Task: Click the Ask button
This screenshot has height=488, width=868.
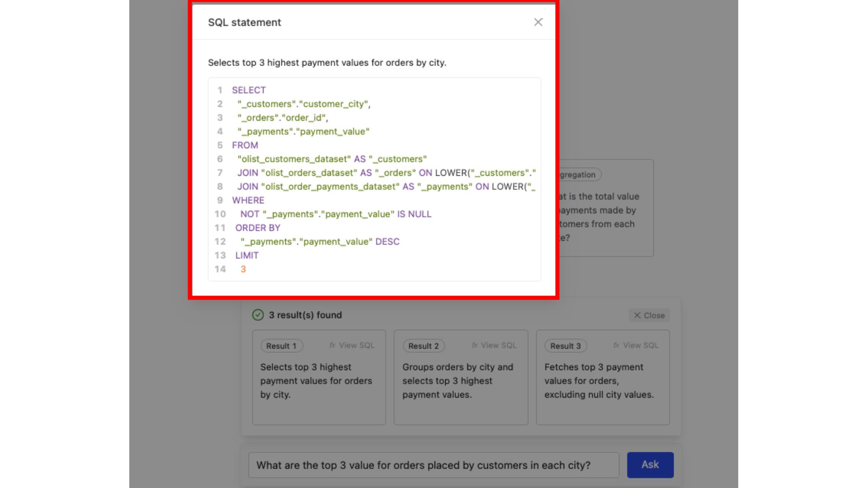Action: (x=650, y=465)
